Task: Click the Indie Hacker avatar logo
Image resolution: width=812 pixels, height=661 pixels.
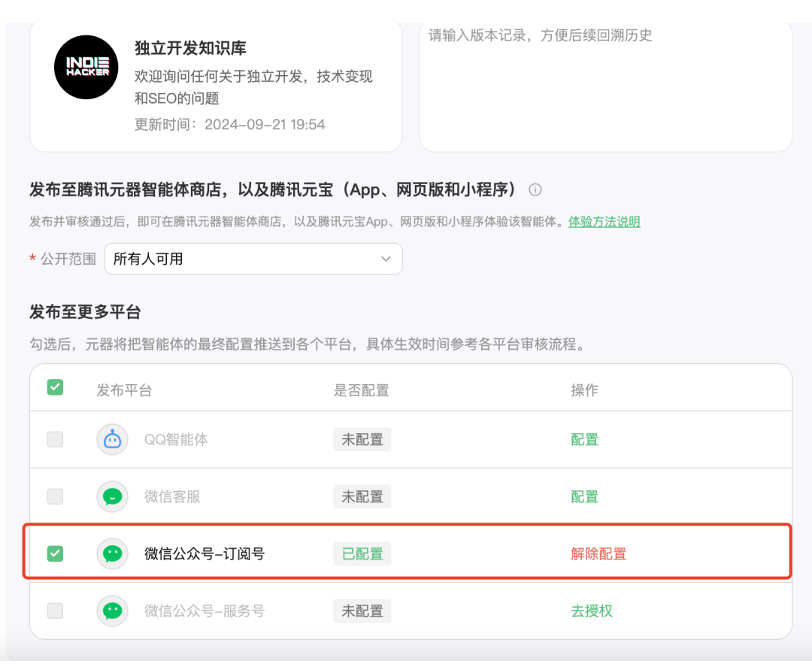Action: tap(86, 67)
